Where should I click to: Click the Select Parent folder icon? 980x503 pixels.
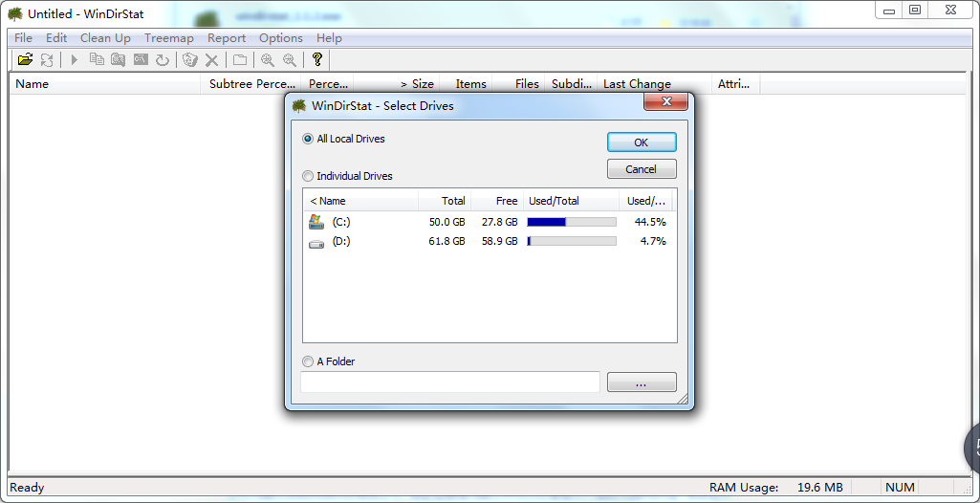(x=240, y=60)
